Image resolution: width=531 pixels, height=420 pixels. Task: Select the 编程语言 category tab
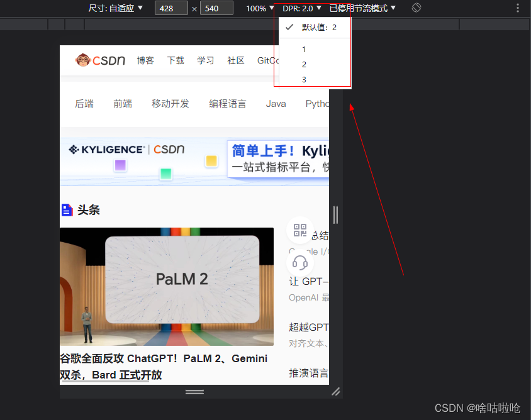pos(228,104)
